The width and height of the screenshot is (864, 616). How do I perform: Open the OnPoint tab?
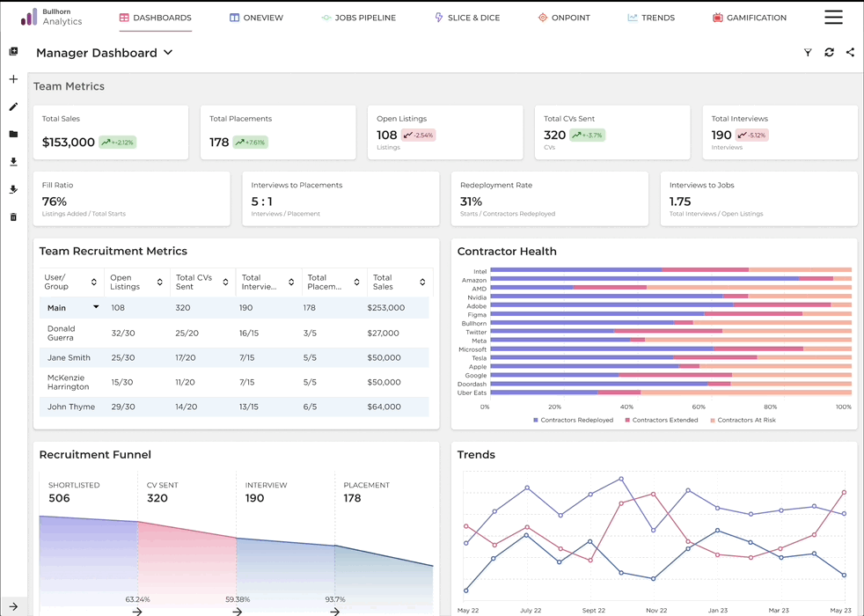[564, 18]
